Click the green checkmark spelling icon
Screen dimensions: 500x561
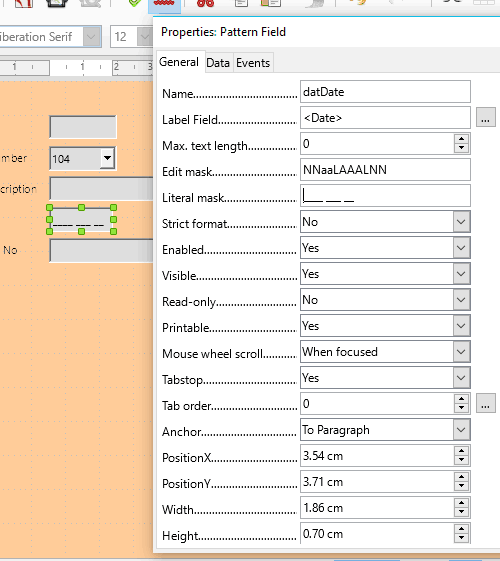pos(134,4)
